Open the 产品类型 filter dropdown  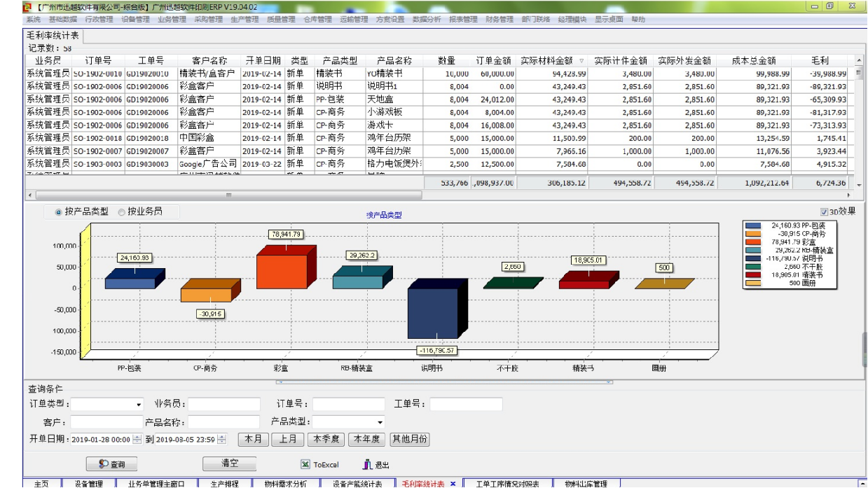coord(380,422)
